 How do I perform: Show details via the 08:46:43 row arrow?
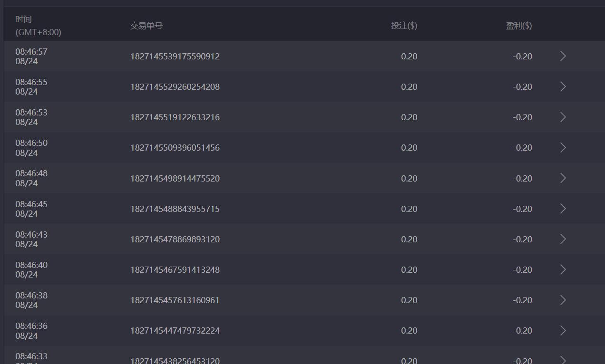tap(563, 239)
